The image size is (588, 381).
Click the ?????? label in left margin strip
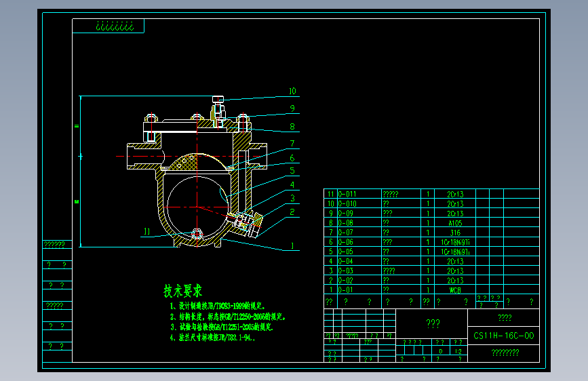pos(54,245)
